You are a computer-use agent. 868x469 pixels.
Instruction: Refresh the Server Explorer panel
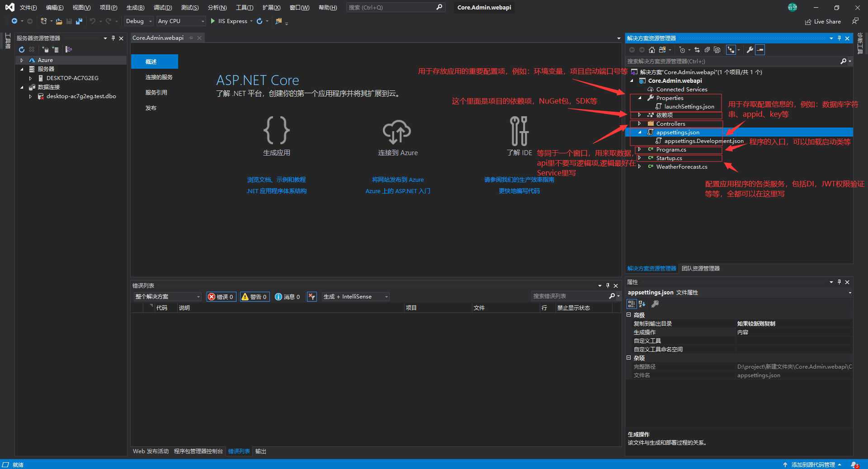click(x=21, y=49)
